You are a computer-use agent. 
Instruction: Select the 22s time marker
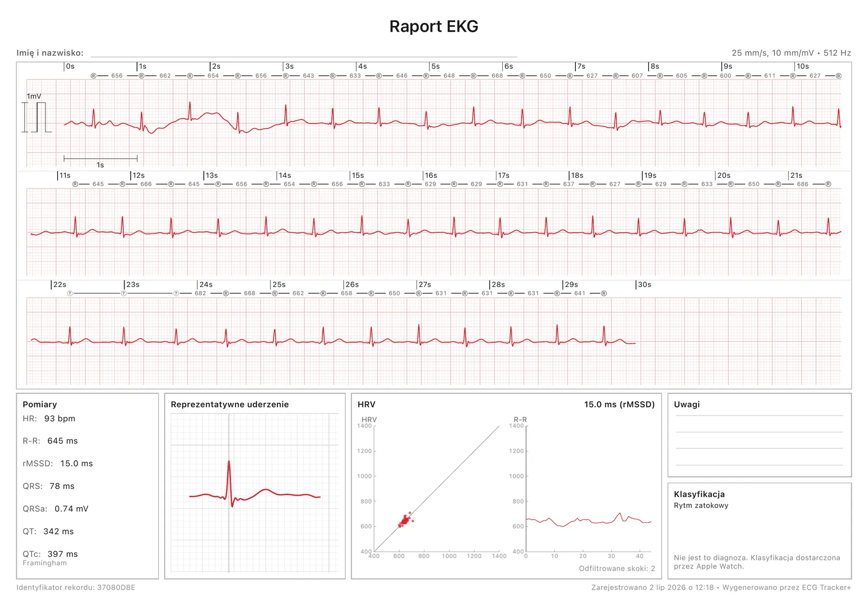[x=59, y=285]
